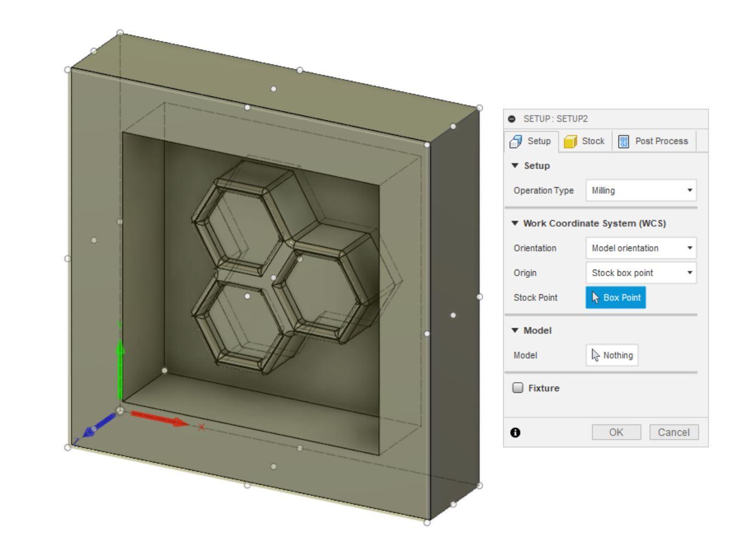Image resolution: width=749 pixels, height=560 pixels.
Task: Confirm setup with OK
Action: (616, 432)
